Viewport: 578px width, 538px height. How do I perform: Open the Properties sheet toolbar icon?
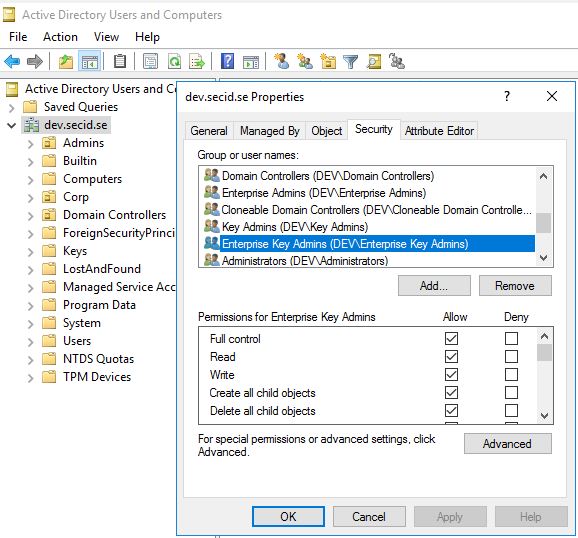coord(150,61)
